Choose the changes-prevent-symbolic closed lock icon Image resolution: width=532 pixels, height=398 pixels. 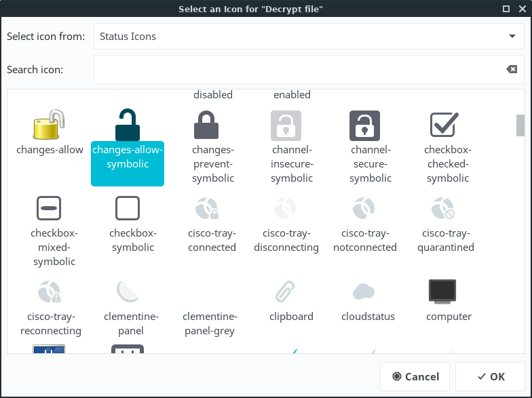tap(206, 126)
